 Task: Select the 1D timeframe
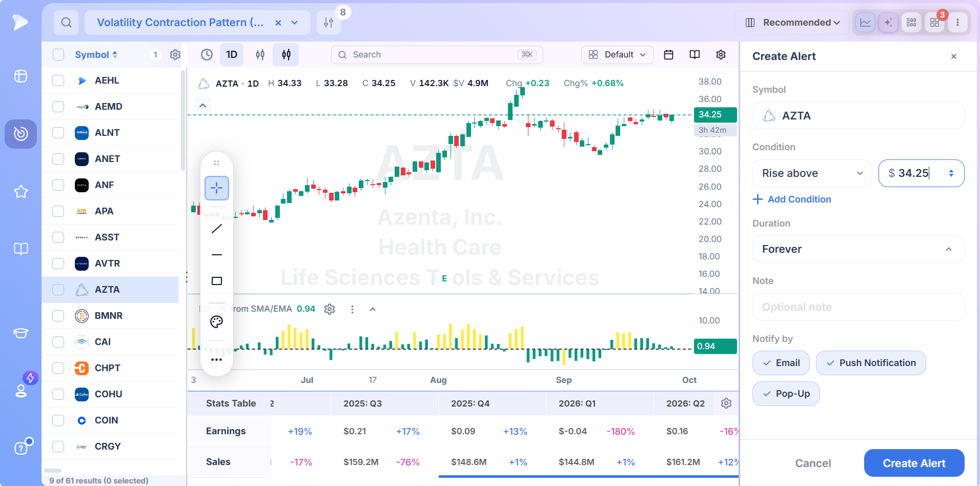(232, 54)
